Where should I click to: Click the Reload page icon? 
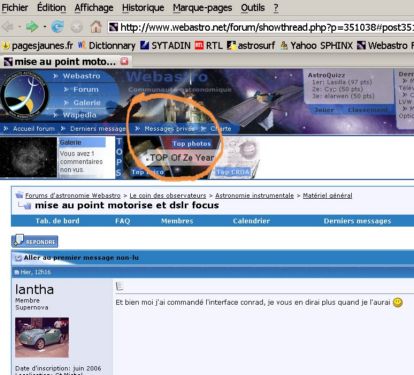[x=57, y=27]
